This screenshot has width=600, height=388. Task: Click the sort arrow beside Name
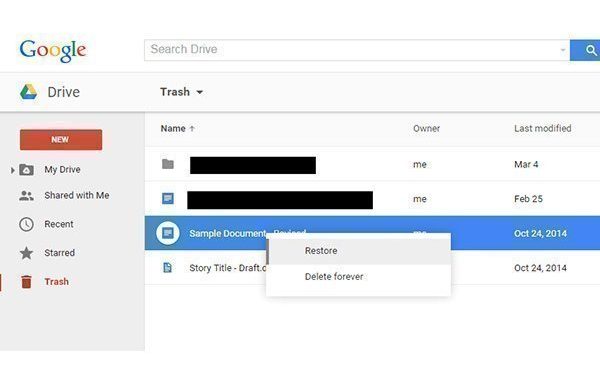tap(192, 129)
